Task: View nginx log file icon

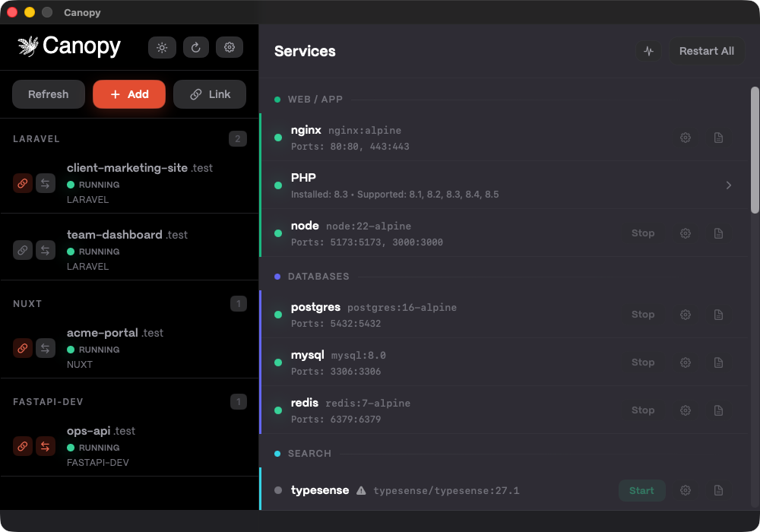Action: (x=718, y=138)
